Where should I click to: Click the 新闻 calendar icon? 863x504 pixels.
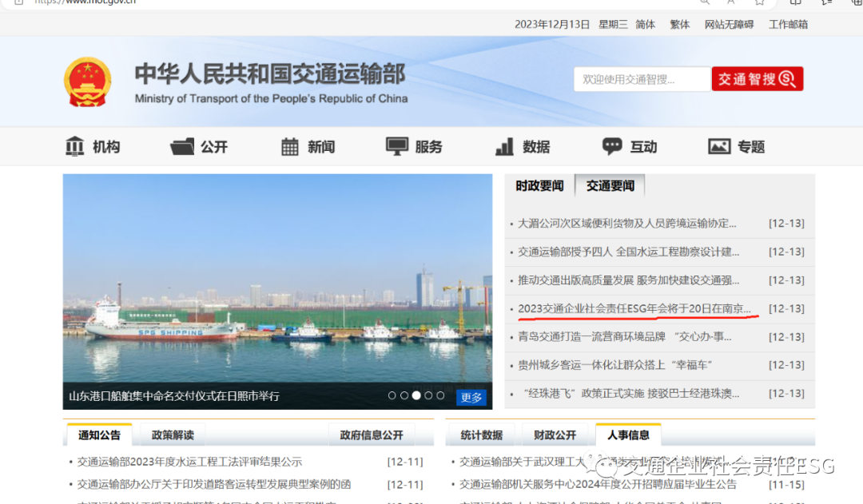pyautogui.click(x=289, y=146)
